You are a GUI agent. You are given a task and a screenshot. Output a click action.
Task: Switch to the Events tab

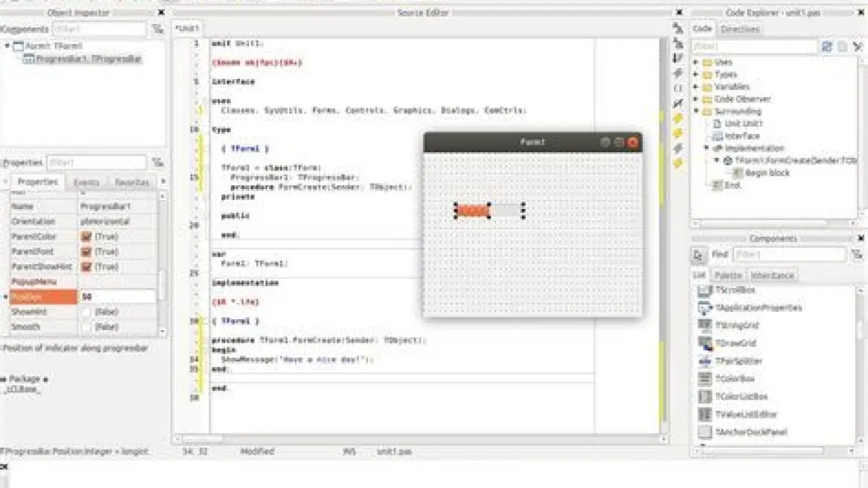click(x=87, y=182)
